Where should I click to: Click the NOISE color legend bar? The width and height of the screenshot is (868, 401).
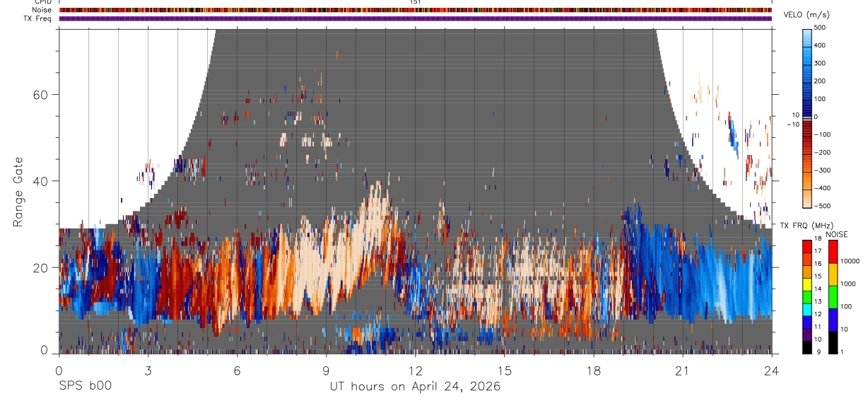(833, 297)
